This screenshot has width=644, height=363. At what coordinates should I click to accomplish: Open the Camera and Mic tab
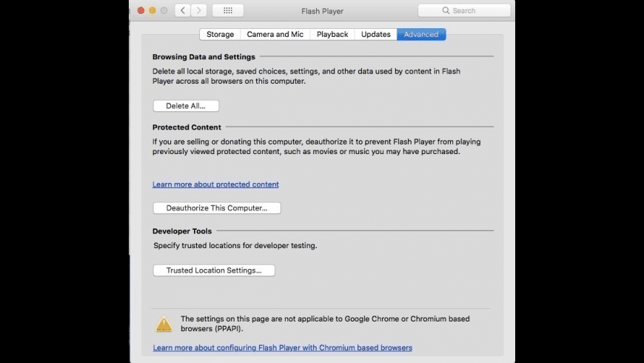click(275, 34)
